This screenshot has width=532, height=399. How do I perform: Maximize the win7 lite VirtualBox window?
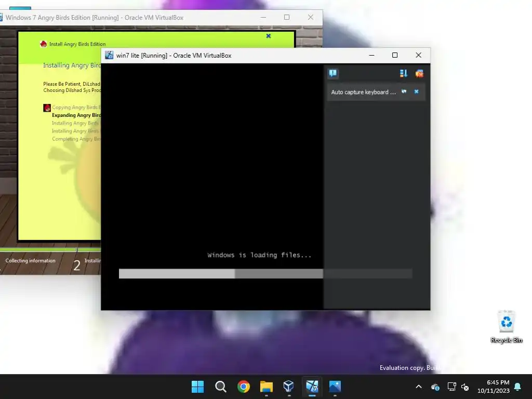click(x=395, y=55)
